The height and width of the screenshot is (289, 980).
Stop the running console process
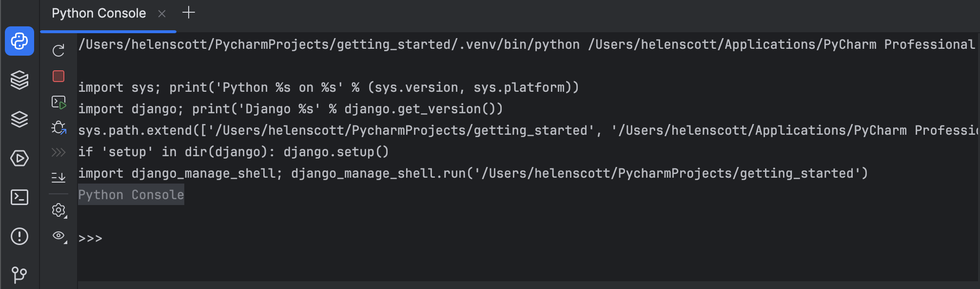pyautogui.click(x=59, y=76)
